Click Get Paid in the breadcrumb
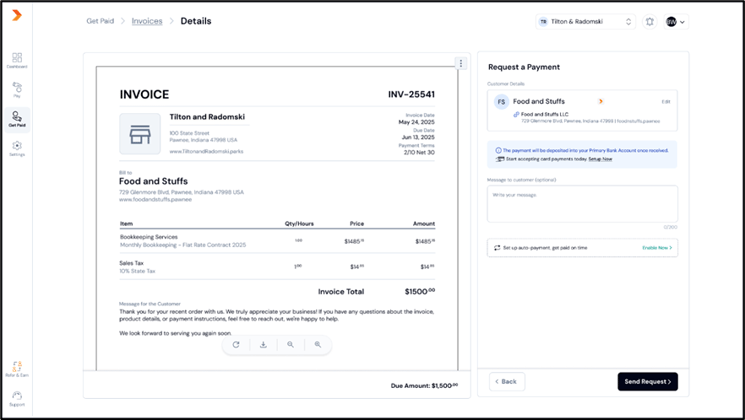 coord(99,21)
